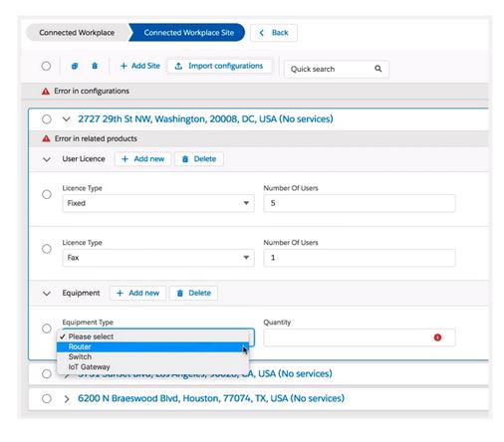Viewport: 504px width, 442px height.
Task: Click Add new in User Licence section
Action: [x=143, y=159]
